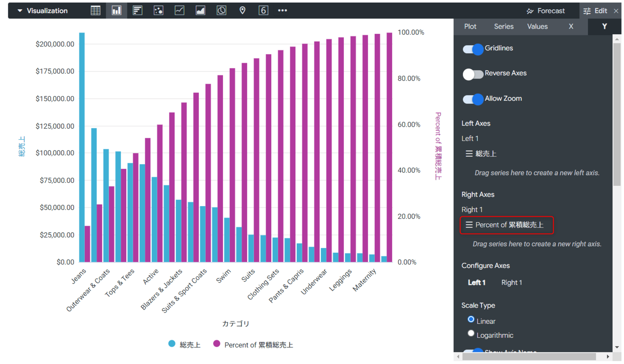
Task: Toggle the Reverse Axes switch
Action: [x=473, y=74]
